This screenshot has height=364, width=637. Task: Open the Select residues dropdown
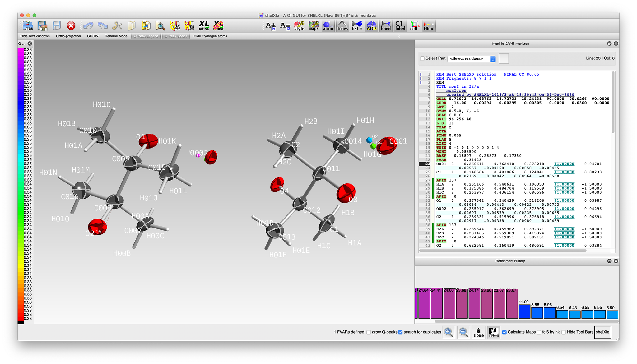[472, 59]
